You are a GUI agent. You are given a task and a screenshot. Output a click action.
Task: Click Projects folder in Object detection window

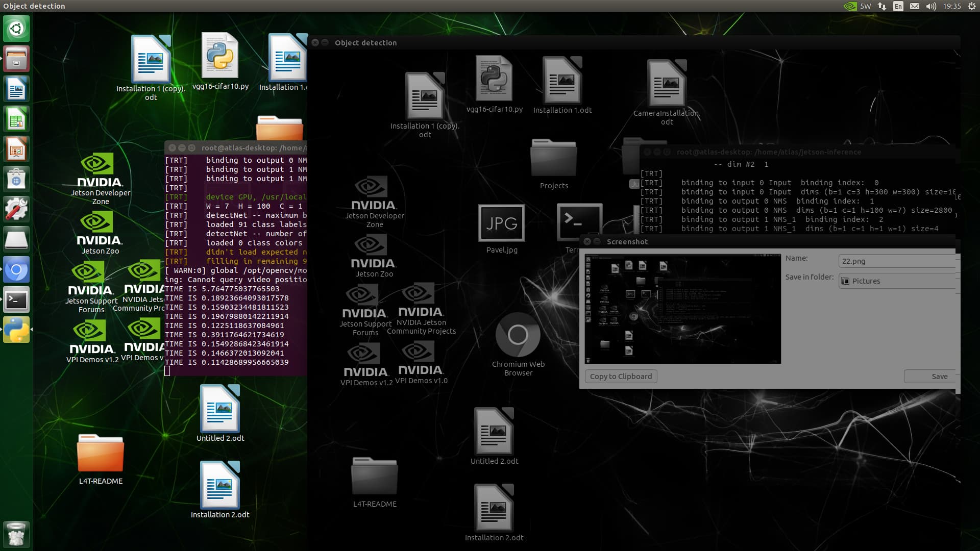tap(554, 164)
